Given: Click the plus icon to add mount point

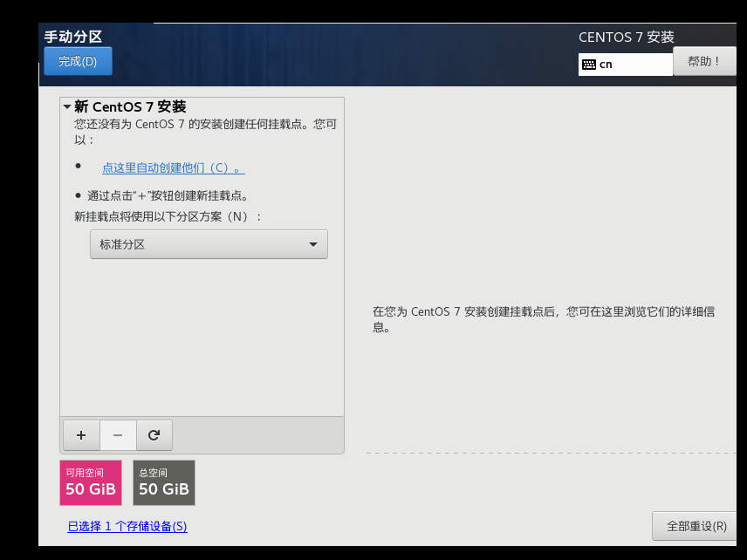Looking at the screenshot, I should [81, 435].
